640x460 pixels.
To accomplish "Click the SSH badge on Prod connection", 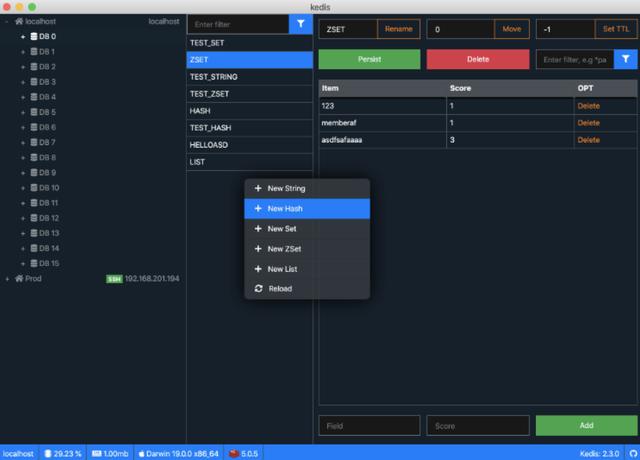I will pos(114,279).
